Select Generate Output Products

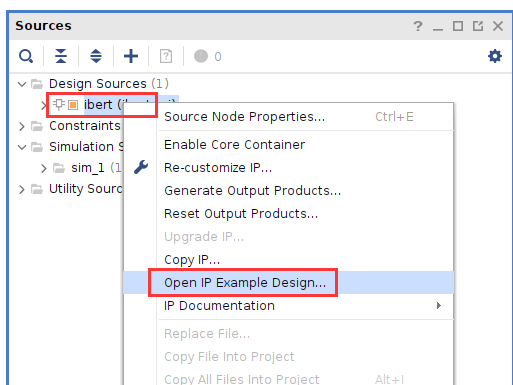tap(289, 190)
